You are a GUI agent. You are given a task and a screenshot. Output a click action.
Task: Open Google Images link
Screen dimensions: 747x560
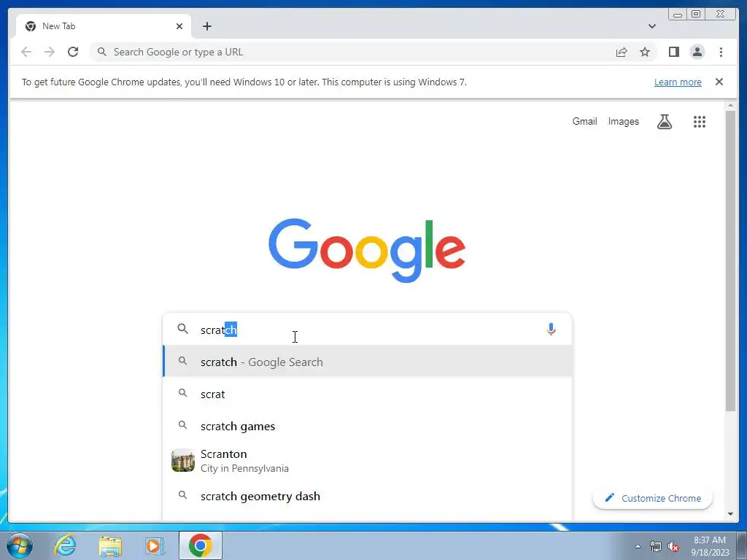(x=623, y=122)
